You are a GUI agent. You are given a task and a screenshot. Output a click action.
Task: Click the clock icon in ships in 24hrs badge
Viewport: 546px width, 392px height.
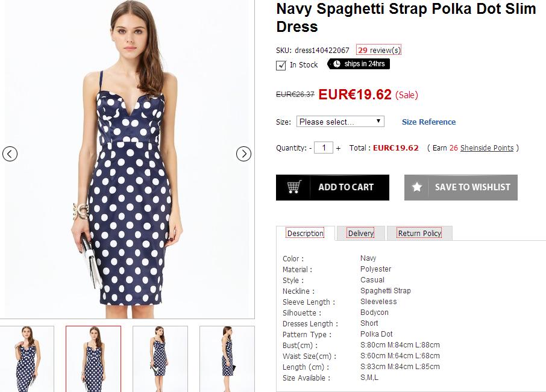(337, 64)
